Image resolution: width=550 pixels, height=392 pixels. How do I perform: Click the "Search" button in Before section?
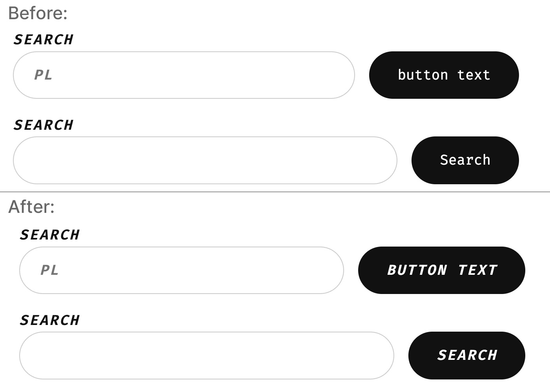[x=465, y=160]
